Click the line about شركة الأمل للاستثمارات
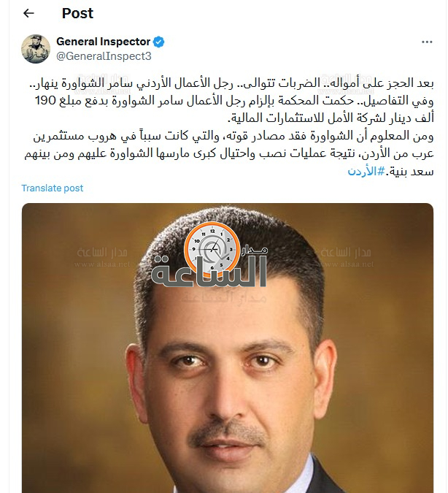 pyautogui.click(x=331, y=118)
